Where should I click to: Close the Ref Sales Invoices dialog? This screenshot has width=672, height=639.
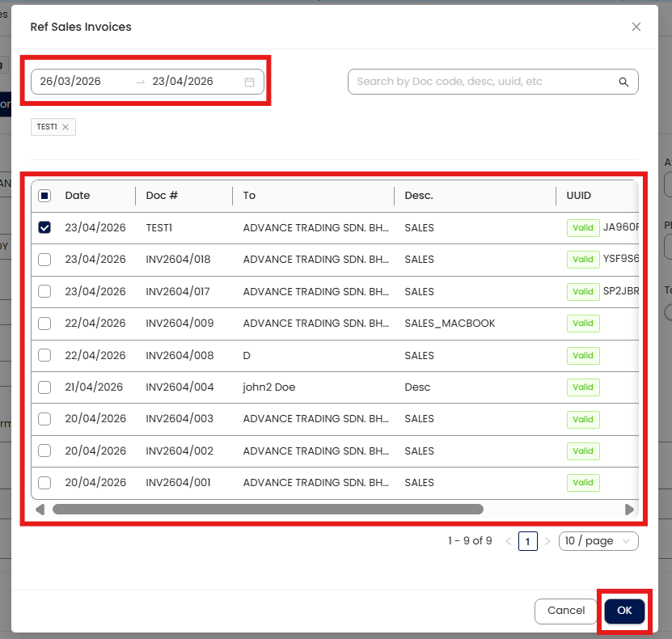[x=636, y=27]
